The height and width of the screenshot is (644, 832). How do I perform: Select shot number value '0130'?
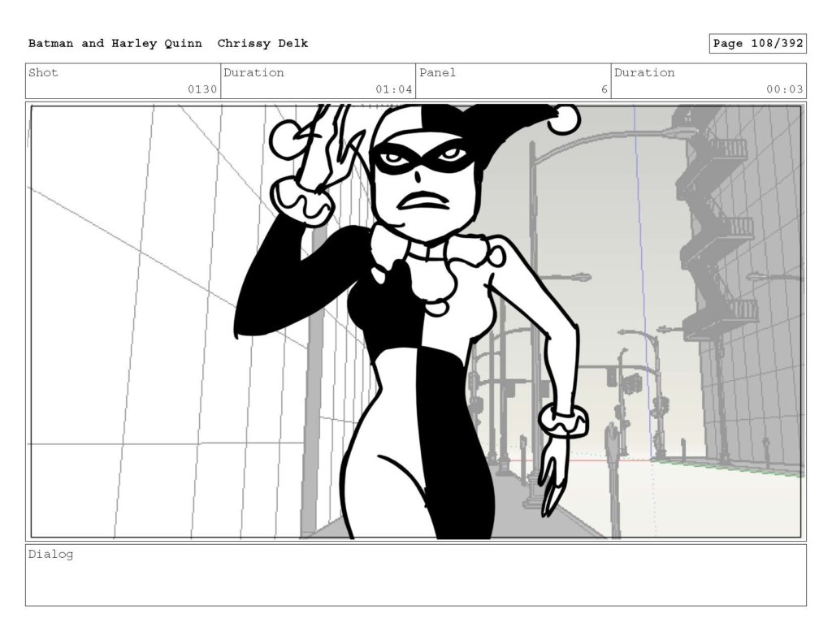tap(202, 89)
